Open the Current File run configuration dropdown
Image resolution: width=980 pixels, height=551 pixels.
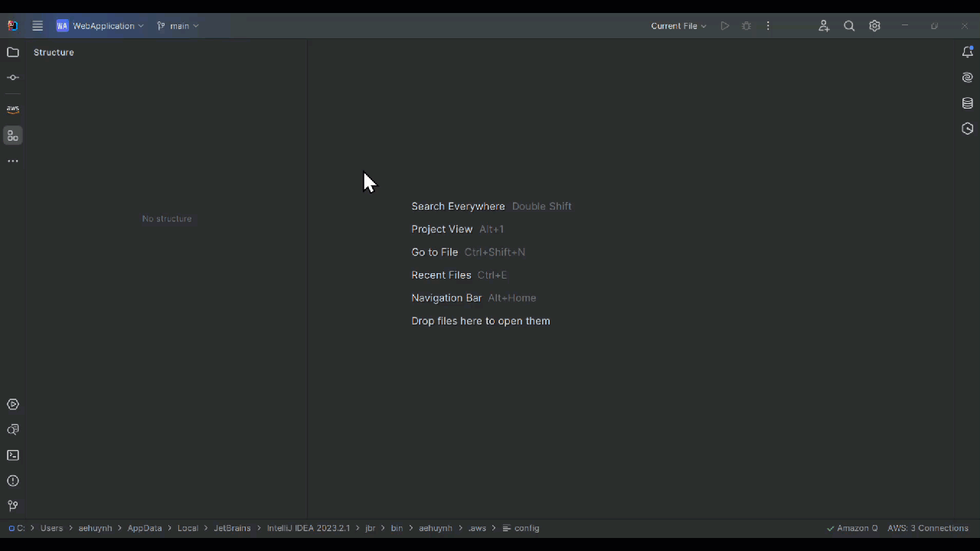pyautogui.click(x=677, y=25)
